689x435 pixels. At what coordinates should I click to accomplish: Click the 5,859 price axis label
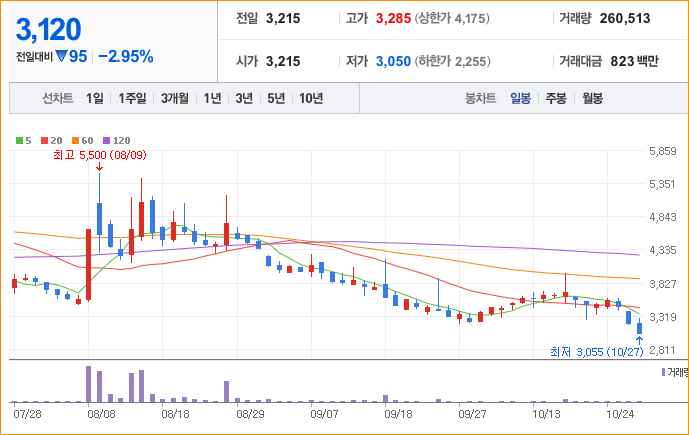tap(663, 151)
